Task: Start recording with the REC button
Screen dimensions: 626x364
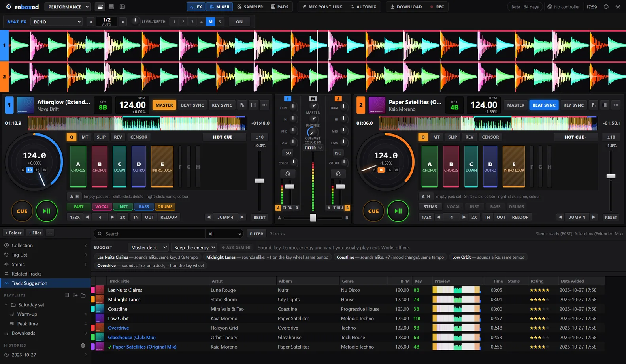Action: tap(437, 7)
